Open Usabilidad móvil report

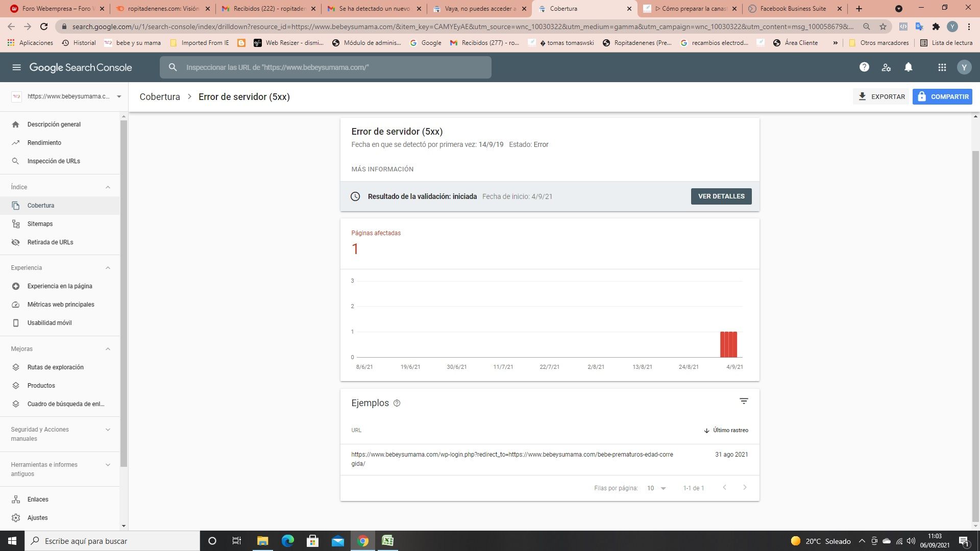(60, 323)
